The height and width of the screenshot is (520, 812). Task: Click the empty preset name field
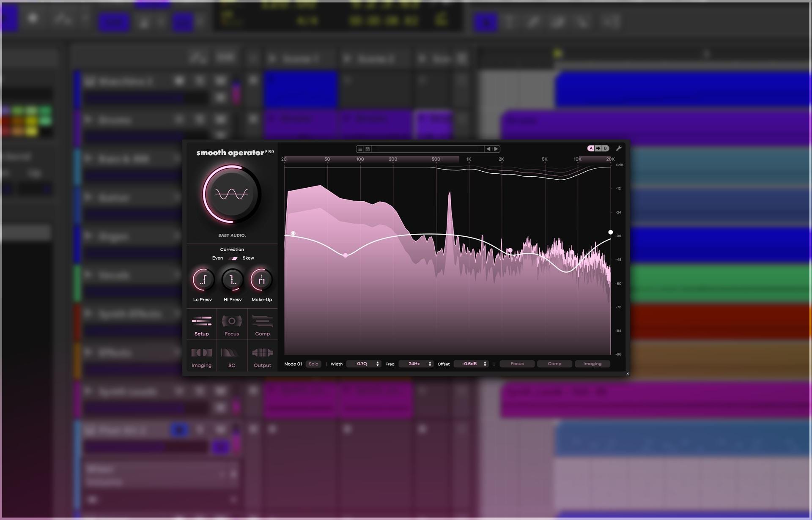428,149
